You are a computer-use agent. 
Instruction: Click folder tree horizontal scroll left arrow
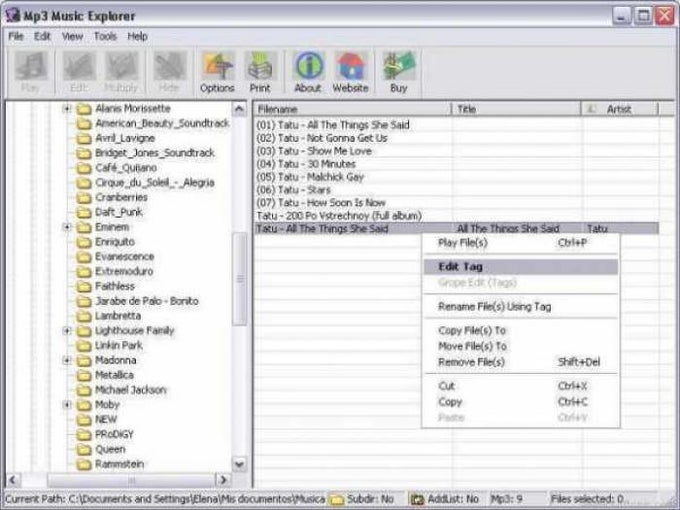(13, 480)
